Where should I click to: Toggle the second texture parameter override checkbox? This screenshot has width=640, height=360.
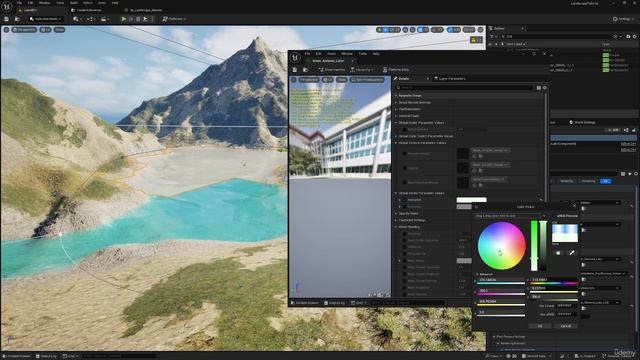click(404, 168)
